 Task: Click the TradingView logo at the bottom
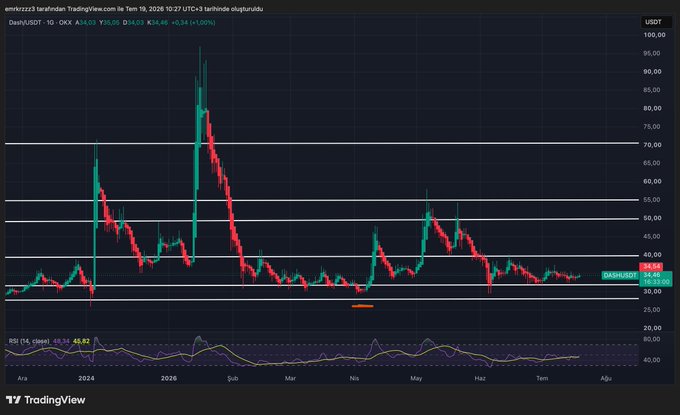click(46, 400)
